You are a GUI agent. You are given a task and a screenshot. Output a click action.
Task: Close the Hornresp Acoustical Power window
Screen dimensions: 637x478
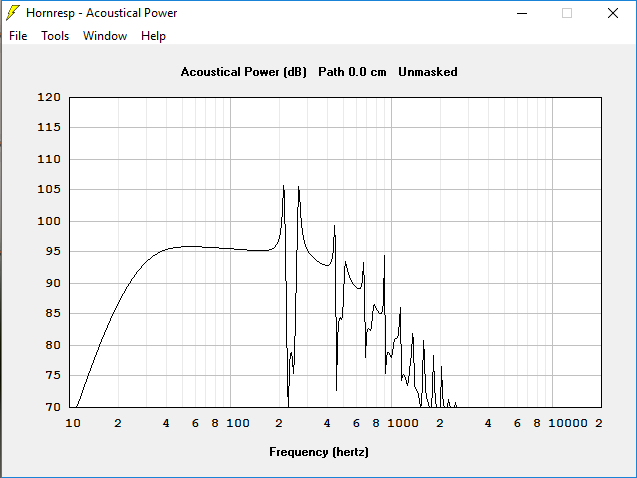[613, 13]
